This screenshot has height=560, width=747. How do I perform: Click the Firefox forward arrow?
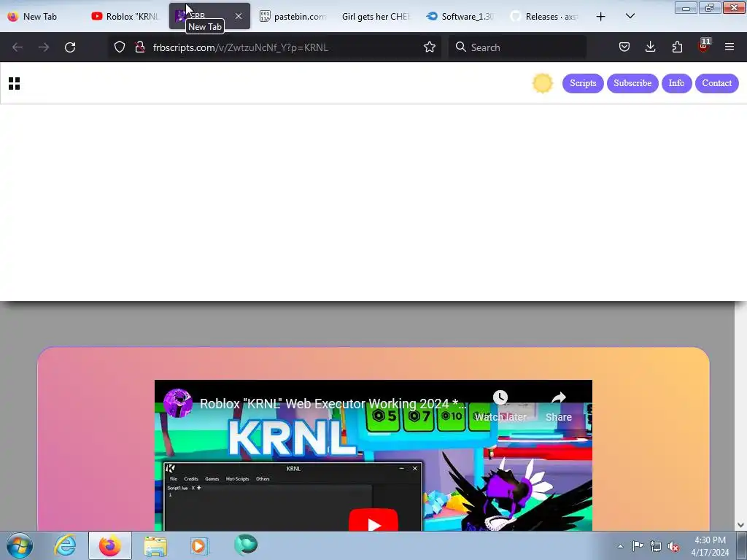coord(44,47)
